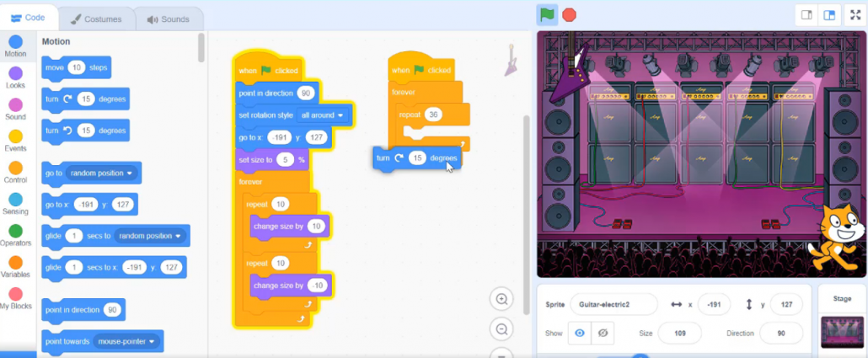Edit the change size by -10 value
The width and height of the screenshot is (868, 358).
[x=318, y=286]
